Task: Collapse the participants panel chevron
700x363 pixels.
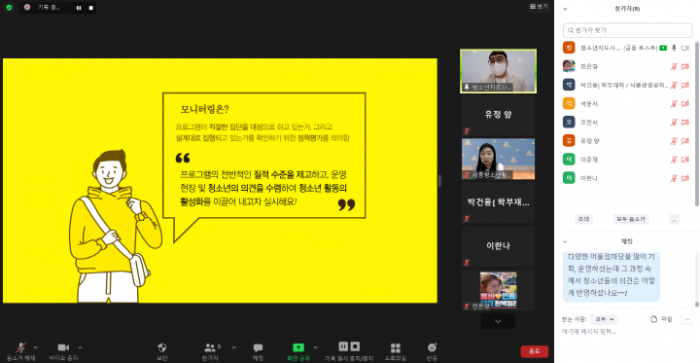Action: pyautogui.click(x=565, y=8)
